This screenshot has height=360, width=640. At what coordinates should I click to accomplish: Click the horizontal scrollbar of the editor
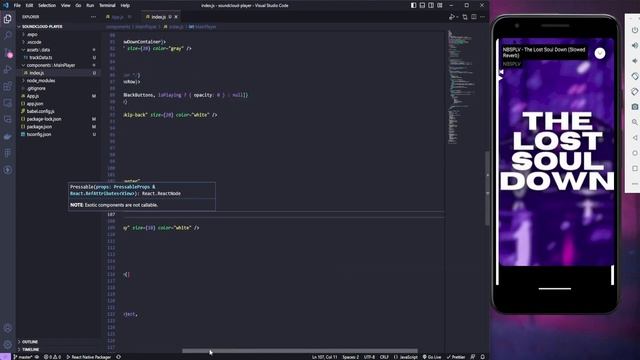300,351
